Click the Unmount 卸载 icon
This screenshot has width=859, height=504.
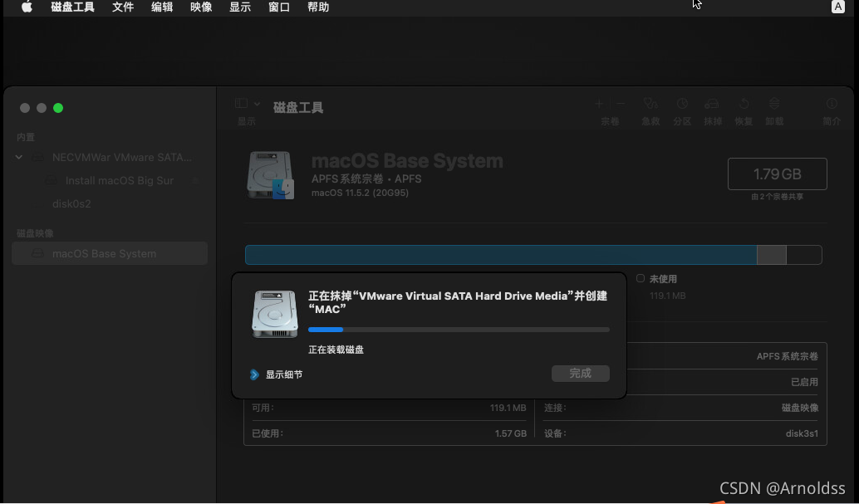coord(774,104)
